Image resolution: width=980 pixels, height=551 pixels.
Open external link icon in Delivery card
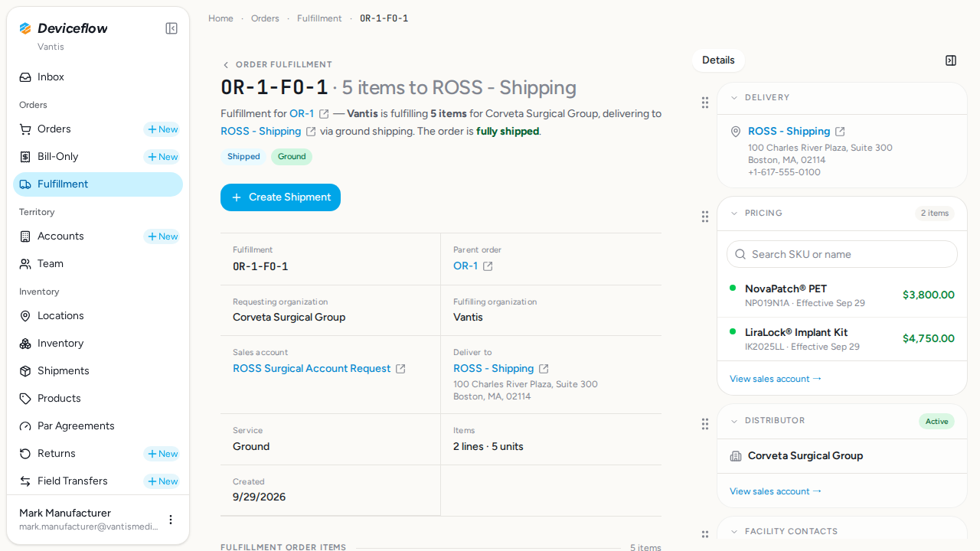[x=840, y=132]
